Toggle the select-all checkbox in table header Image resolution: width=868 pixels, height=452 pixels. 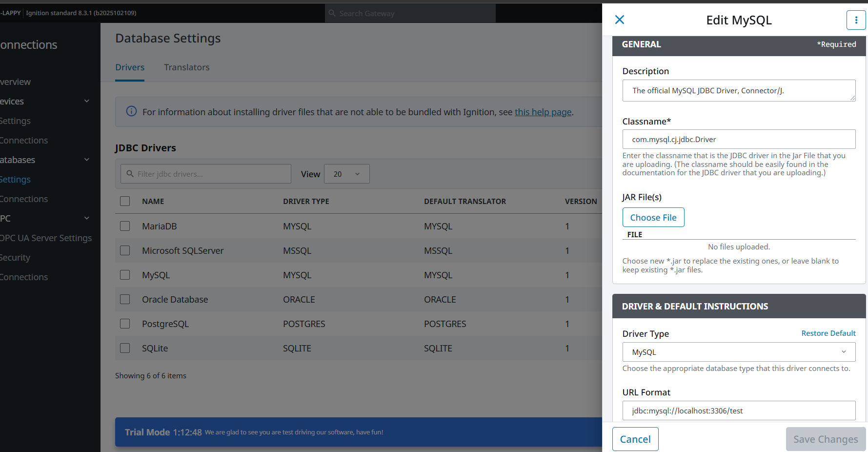pos(125,201)
